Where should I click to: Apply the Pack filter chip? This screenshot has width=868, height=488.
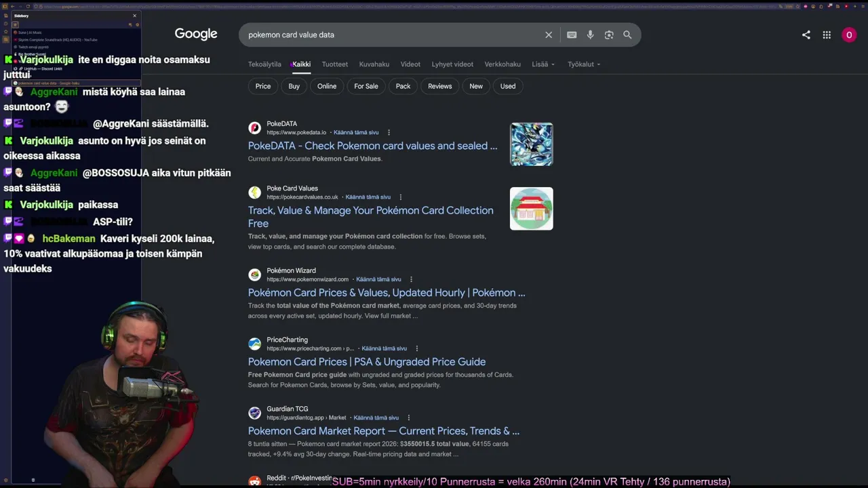tap(403, 86)
